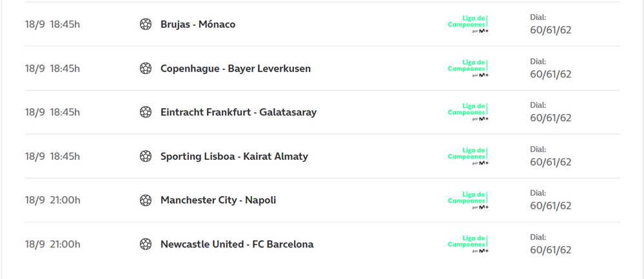Click the 21:00h time for Newcastle United match
This screenshot has height=279, width=644.
click(x=65, y=244)
